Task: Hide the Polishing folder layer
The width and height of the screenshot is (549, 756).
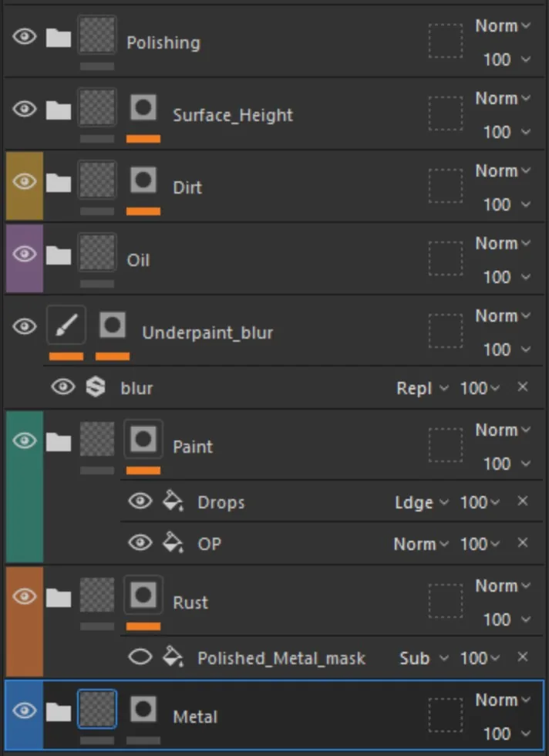Action: (x=25, y=36)
